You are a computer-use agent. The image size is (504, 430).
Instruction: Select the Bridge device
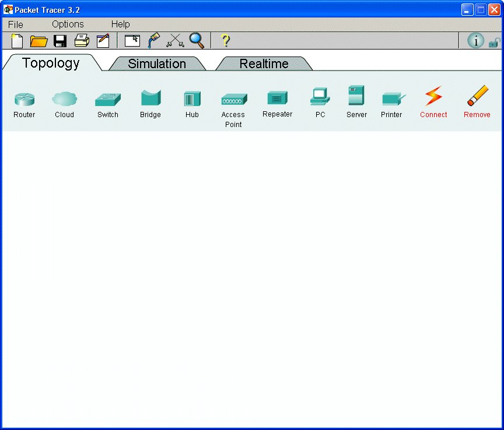[150, 104]
